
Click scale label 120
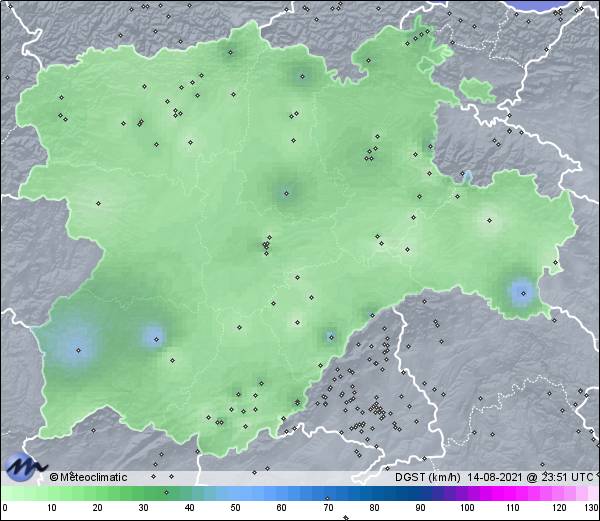click(x=559, y=508)
